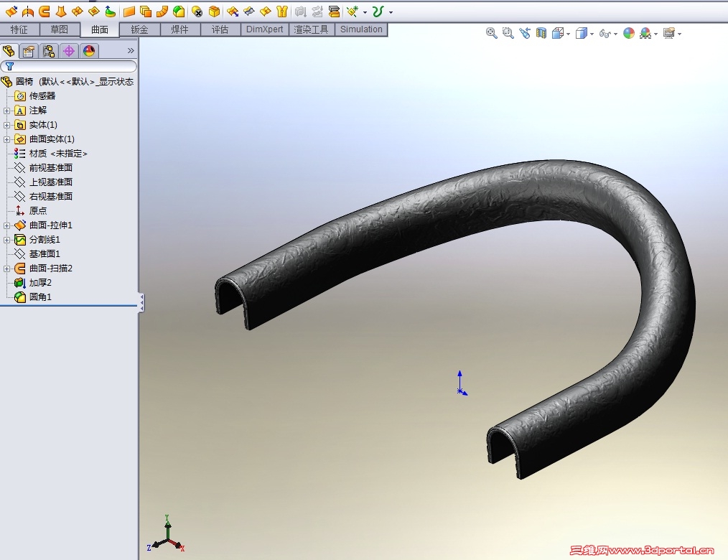Select the Freeform surface tool
Viewport: 728px width, 560px height.
coord(110,11)
